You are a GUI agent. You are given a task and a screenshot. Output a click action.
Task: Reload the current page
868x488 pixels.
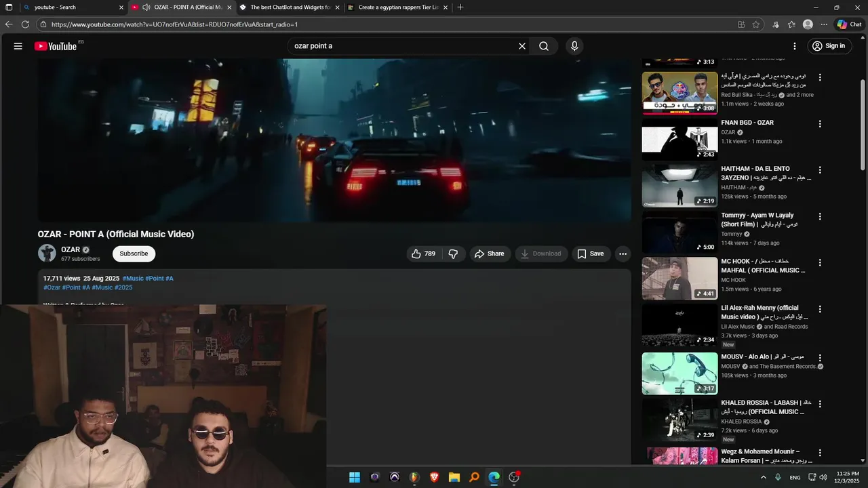tap(25, 24)
